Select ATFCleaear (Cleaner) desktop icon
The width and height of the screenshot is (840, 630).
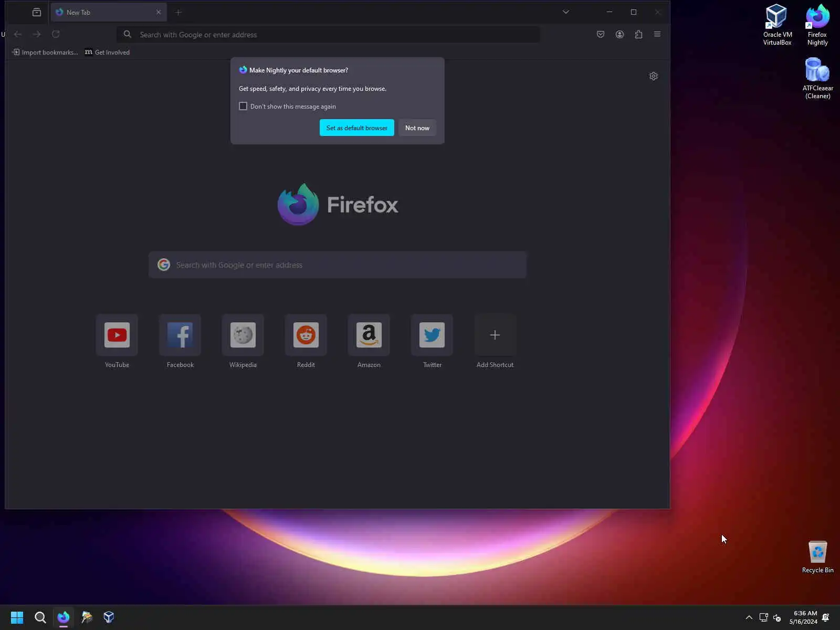pos(817,78)
